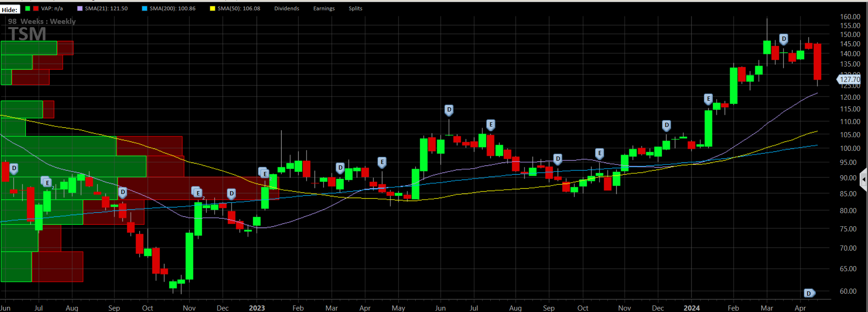Screen dimensions: 868x312
Task: Click the dividend marker on bottom date axis
Action: (x=809, y=293)
